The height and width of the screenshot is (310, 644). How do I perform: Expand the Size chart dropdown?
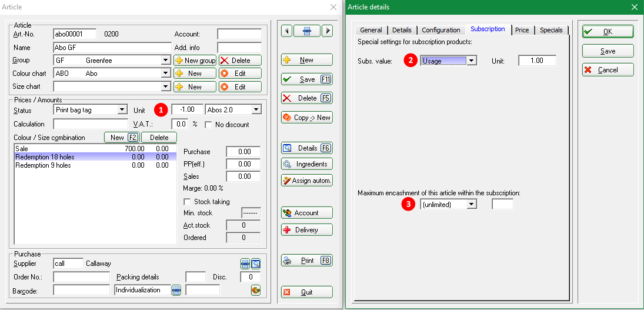pyautogui.click(x=166, y=86)
